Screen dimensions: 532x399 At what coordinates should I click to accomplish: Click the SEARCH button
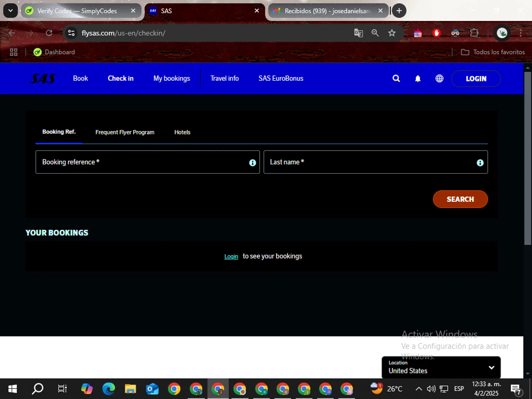(x=460, y=199)
